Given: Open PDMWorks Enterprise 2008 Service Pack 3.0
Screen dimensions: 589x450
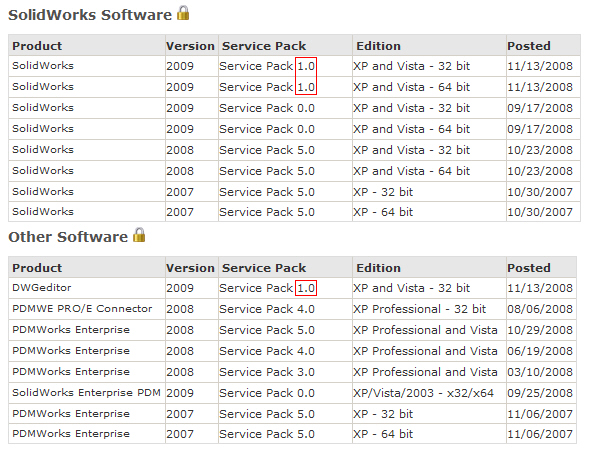Looking at the screenshot, I should (267, 372).
